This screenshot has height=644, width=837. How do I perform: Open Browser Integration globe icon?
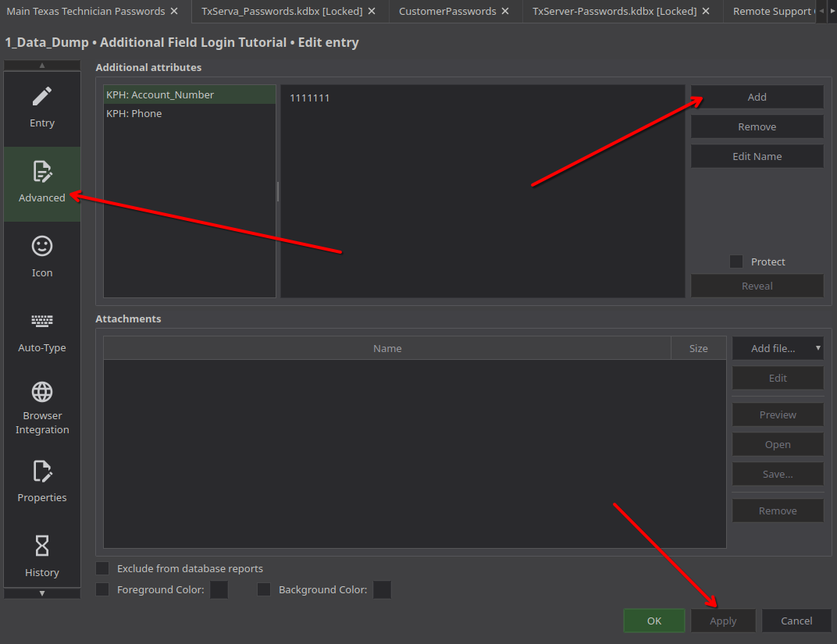(x=42, y=406)
